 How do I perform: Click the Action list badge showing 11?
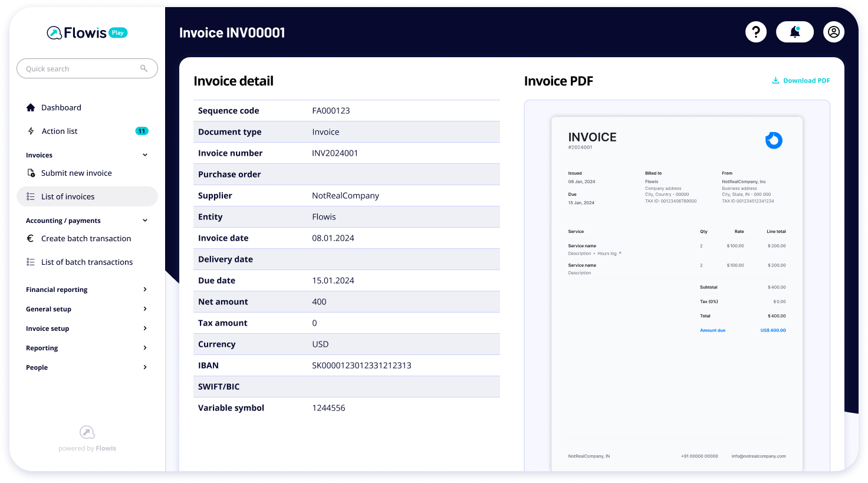(142, 131)
